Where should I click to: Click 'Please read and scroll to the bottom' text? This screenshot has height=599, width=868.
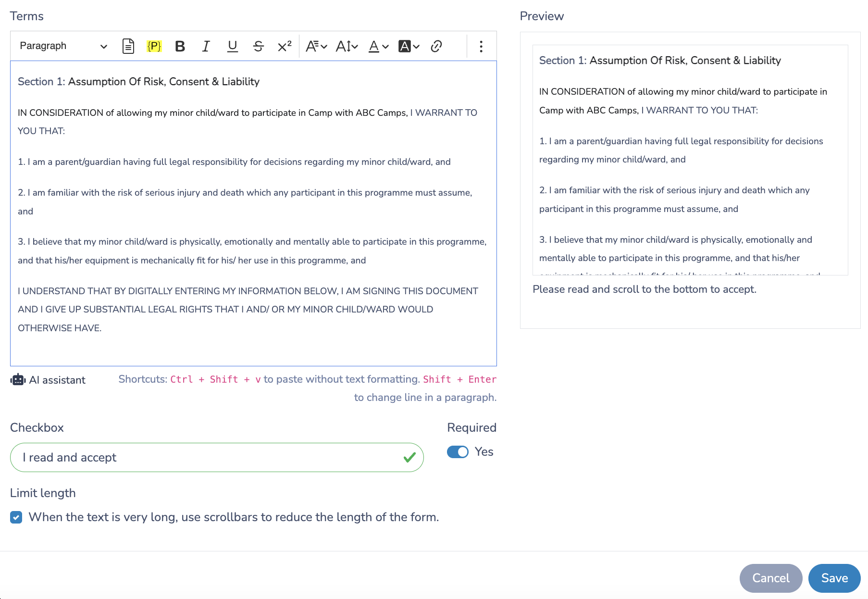click(x=645, y=289)
